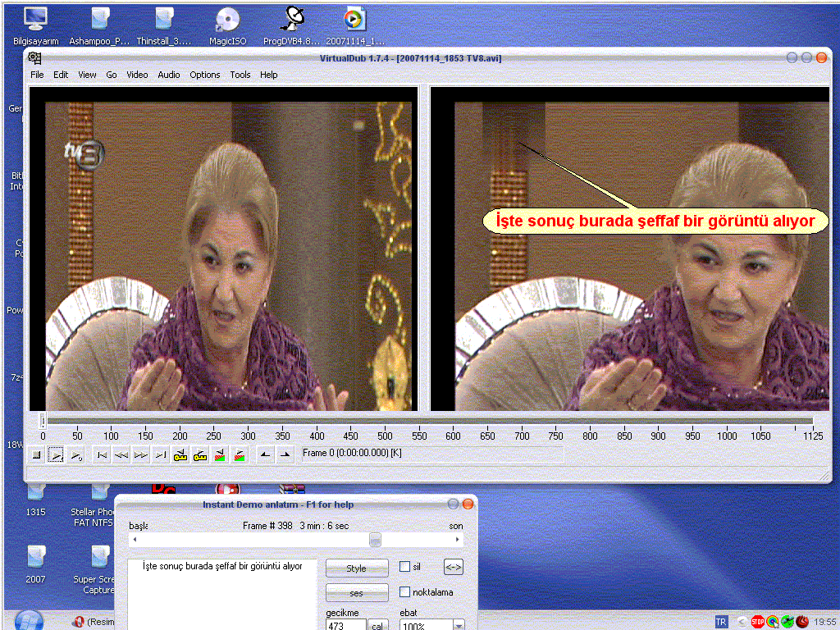Go to the previous key frame
840x630 pixels.
pyautogui.click(x=180, y=455)
